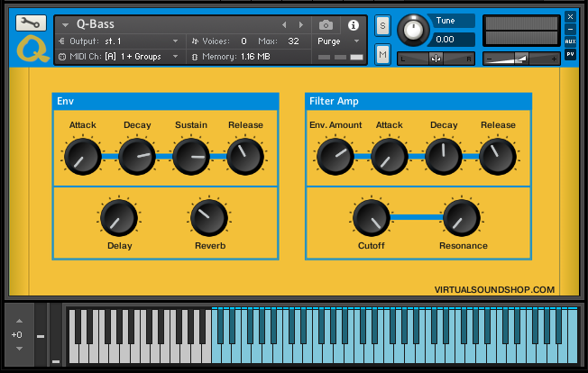Image resolution: width=588 pixels, height=373 pixels.
Task: Go to next instrument with right arrow
Action: coord(301,24)
